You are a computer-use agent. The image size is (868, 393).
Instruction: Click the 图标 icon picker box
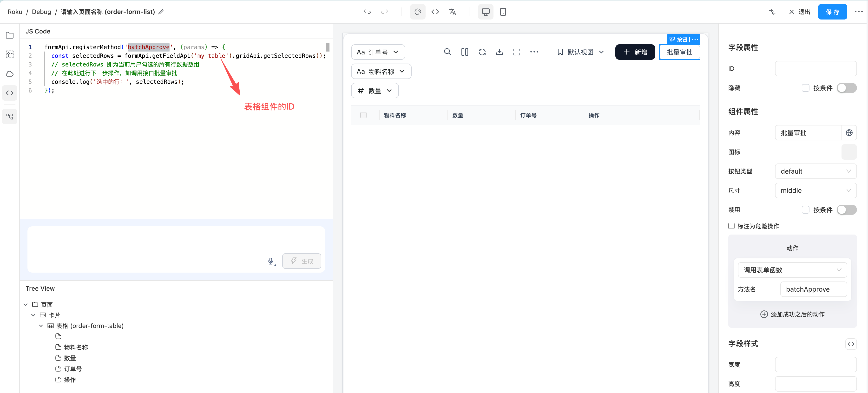pos(849,152)
